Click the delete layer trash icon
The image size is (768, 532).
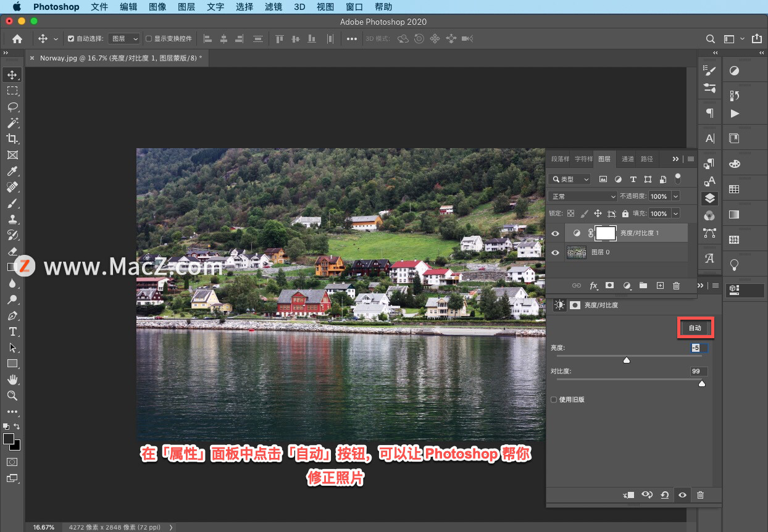(676, 286)
